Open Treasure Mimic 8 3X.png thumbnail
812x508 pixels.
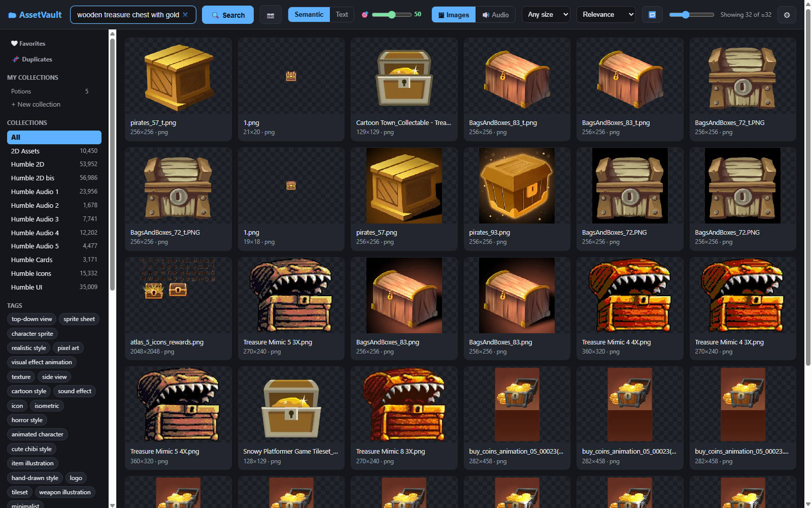tap(404, 405)
